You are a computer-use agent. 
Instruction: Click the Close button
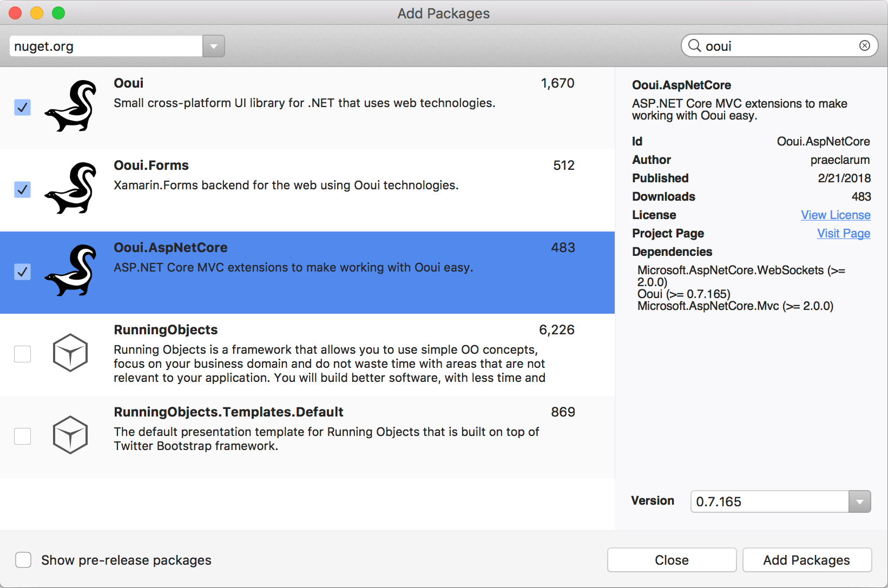[x=672, y=560]
